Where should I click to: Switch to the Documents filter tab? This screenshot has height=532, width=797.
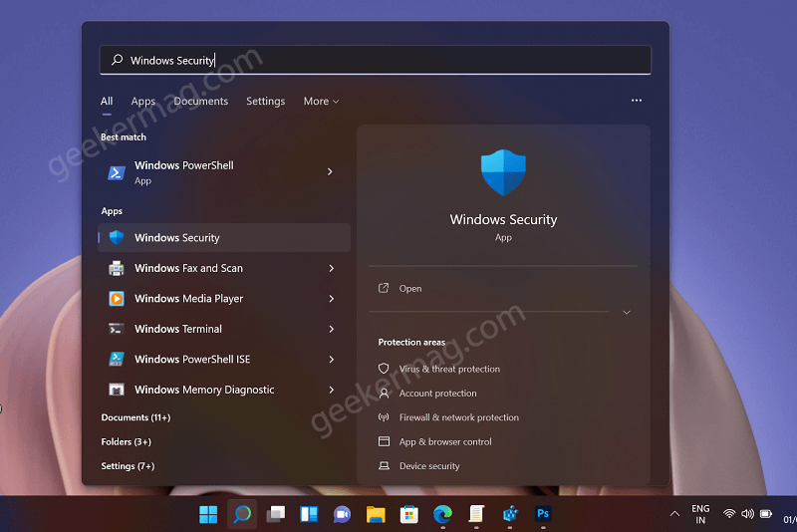201,101
